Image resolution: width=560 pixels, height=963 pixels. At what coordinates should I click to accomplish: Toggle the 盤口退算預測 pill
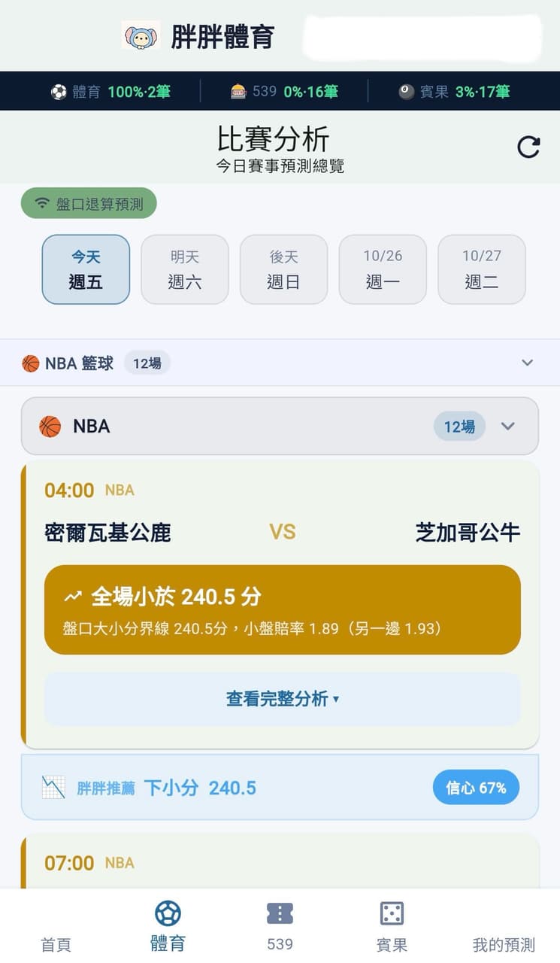click(x=89, y=204)
